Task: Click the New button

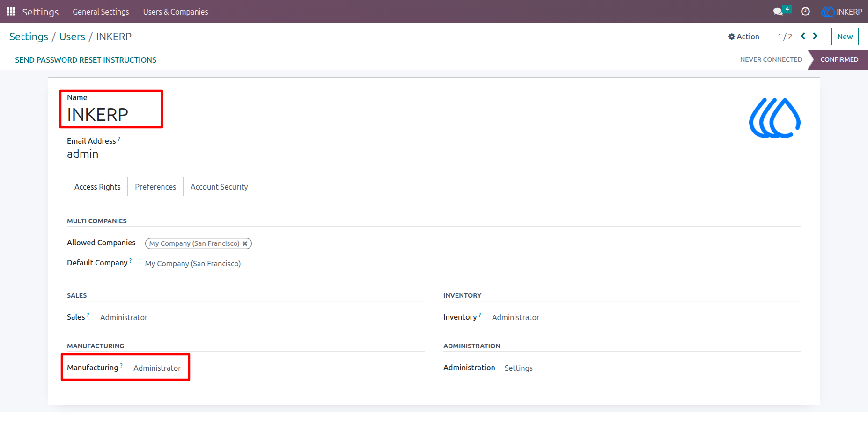Action: (845, 37)
